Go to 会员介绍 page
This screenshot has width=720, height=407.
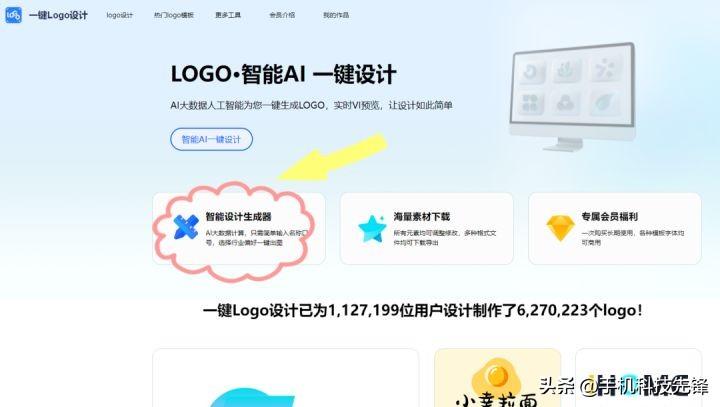[x=282, y=15]
